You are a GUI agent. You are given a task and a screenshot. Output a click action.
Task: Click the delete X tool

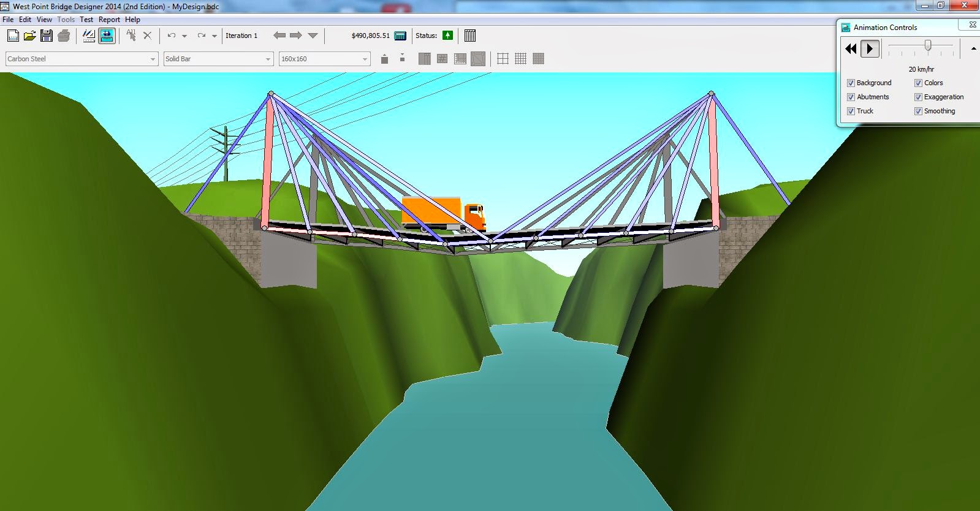tap(147, 36)
